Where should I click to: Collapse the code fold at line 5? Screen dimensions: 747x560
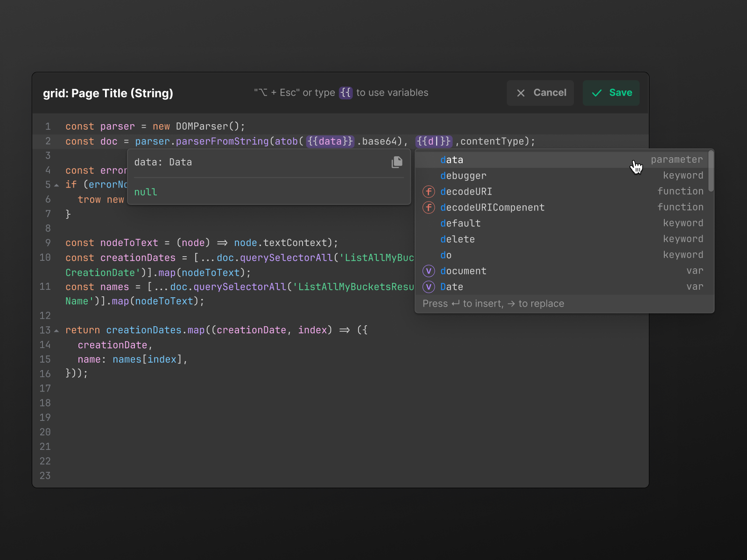point(56,185)
